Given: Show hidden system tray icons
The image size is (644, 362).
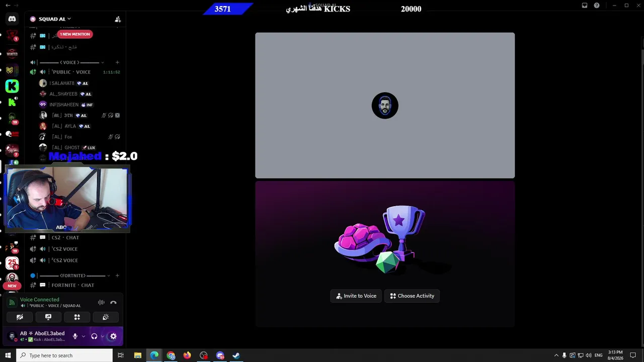Looking at the screenshot, I should [x=556, y=355].
